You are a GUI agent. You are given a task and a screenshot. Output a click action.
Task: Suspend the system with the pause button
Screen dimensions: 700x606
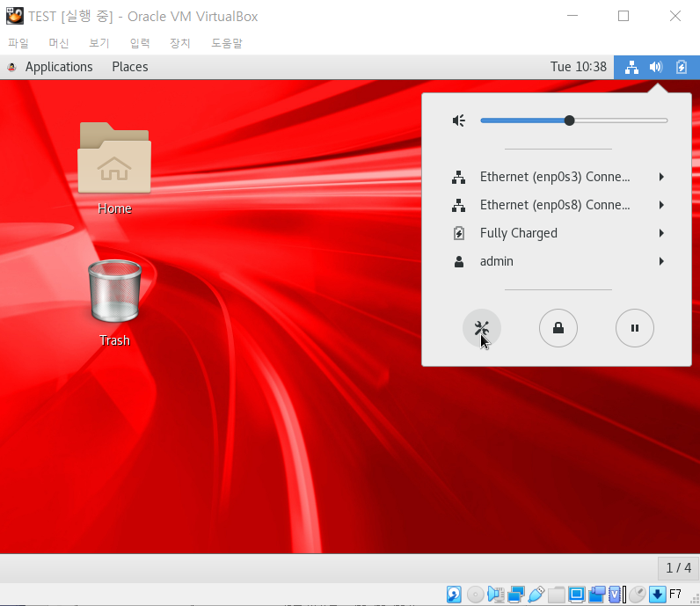click(x=634, y=328)
